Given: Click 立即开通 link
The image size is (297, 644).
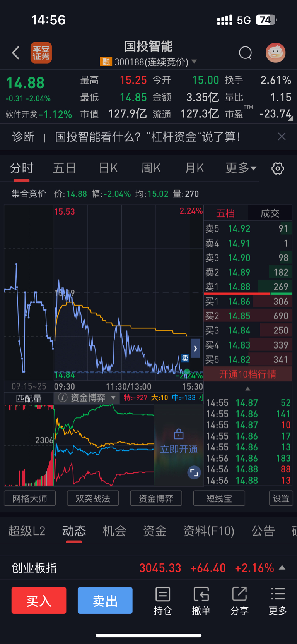Looking at the screenshot, I should tap(179, 449).
